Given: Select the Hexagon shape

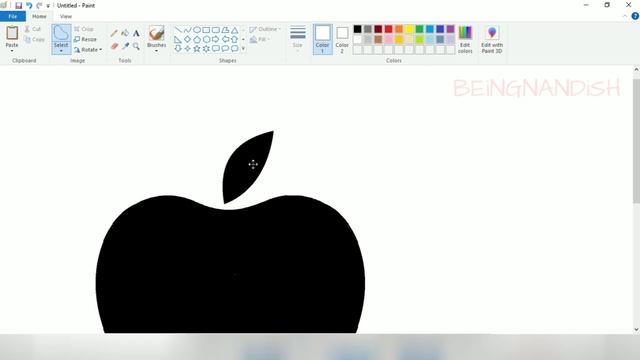Looking at the screenshot, I should [206, 40].
